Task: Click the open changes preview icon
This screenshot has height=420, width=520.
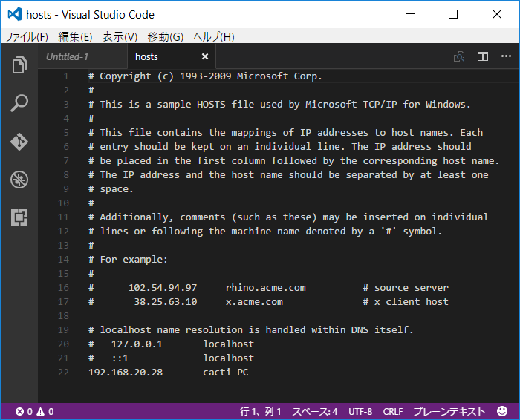Action: 459,56
